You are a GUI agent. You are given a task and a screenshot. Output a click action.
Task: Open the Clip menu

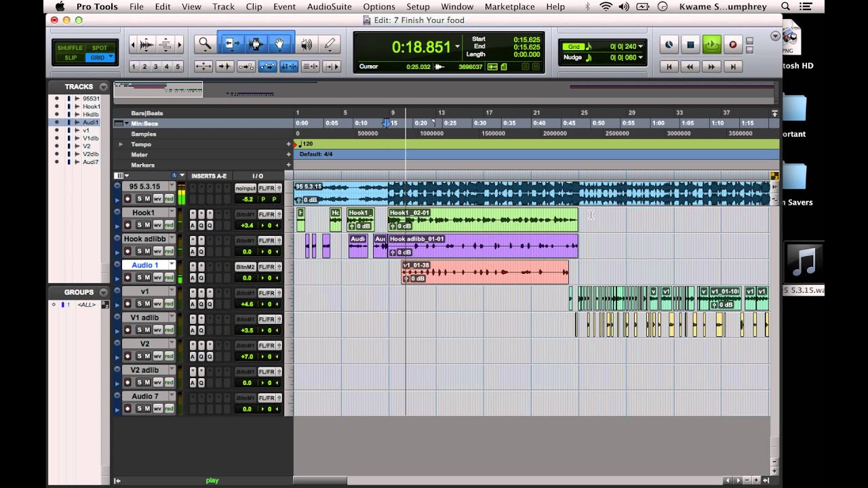[254, 7]
